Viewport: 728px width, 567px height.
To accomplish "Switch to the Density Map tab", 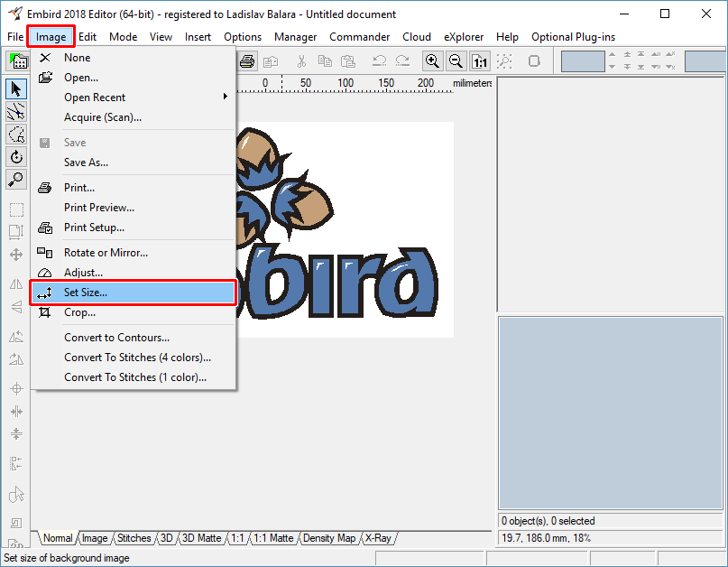I will [329, 538].
